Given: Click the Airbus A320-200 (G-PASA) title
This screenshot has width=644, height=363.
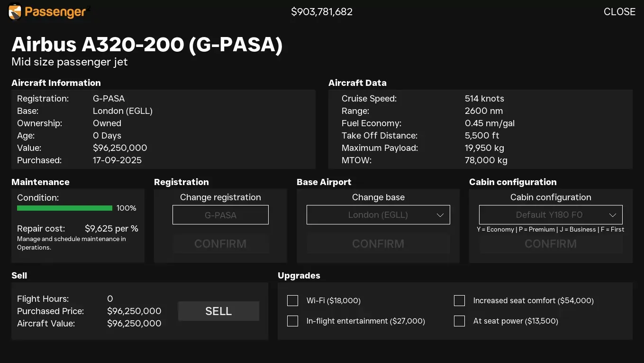Looking at the screenshot, I should coord(147,45).
